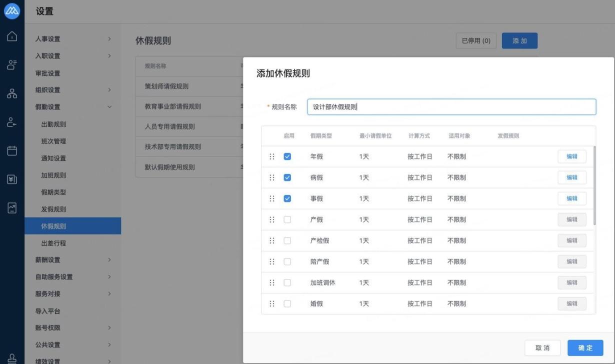Expand 账号权限 menu
Viewport: 615px width, 364px height.
72,328
